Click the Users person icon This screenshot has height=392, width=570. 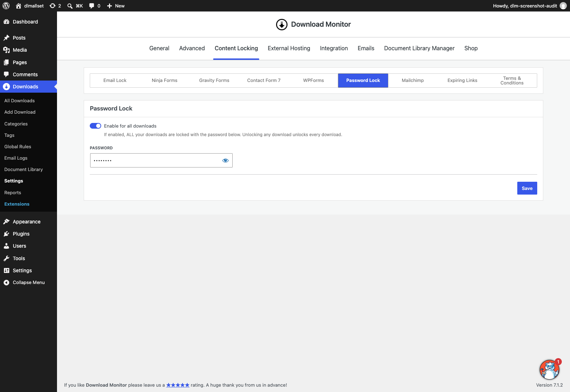(x=6, y=246)
